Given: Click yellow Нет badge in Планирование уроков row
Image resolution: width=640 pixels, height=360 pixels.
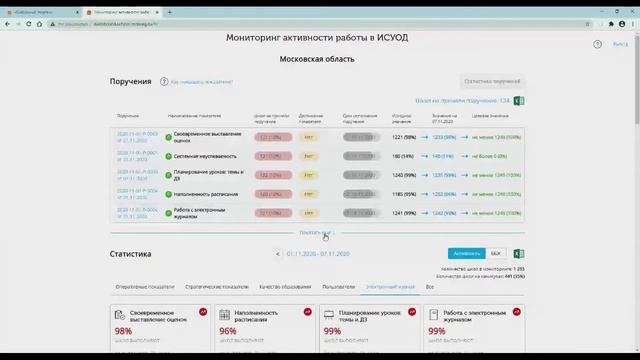Looking at the screenshot, I should pos(309,175).
